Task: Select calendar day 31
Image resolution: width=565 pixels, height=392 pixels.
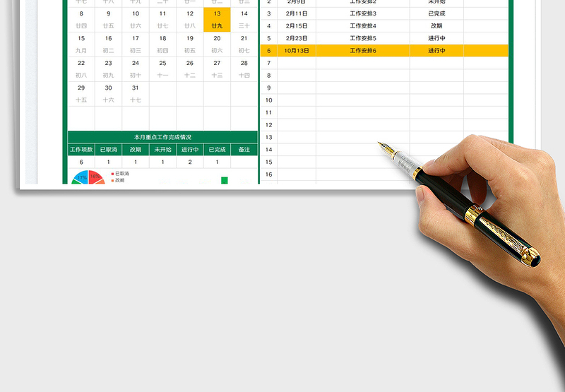Action: click(x=136, y=88)
